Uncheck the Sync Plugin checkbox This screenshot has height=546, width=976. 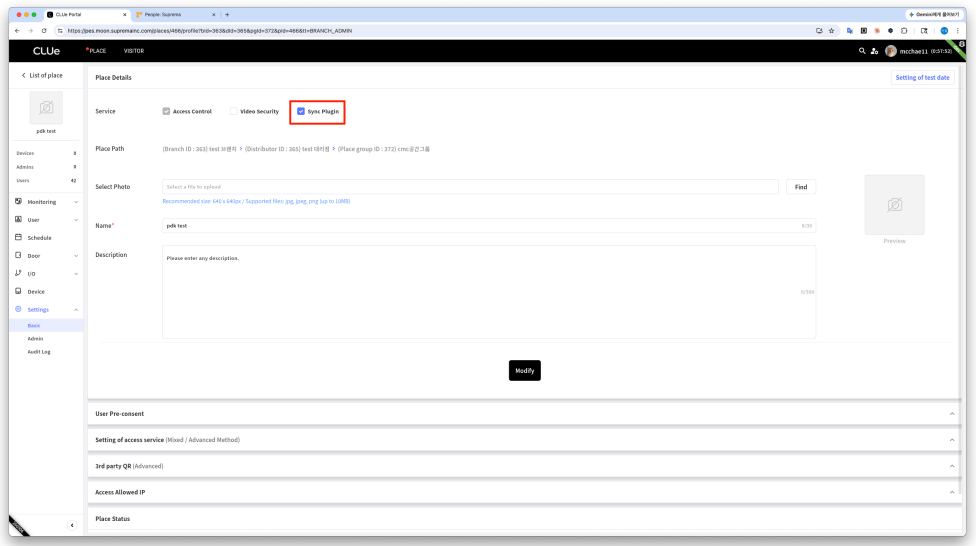tap(301, 111)
